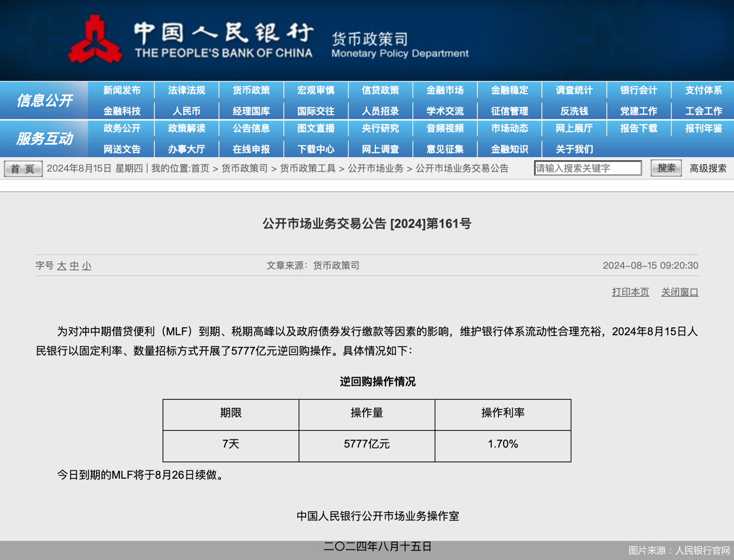Select 学术交流 in navigation
Screen dimensions: 734x560
click(445, 111)
